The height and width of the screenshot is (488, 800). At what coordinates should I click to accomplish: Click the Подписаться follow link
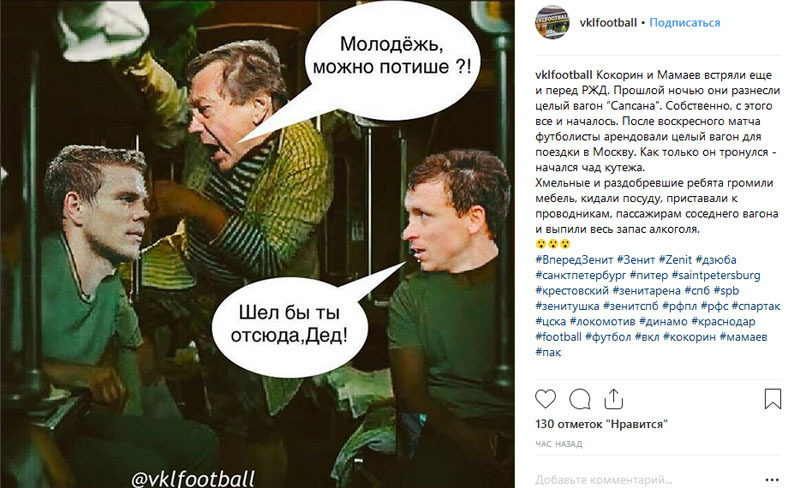pos(685,22)
